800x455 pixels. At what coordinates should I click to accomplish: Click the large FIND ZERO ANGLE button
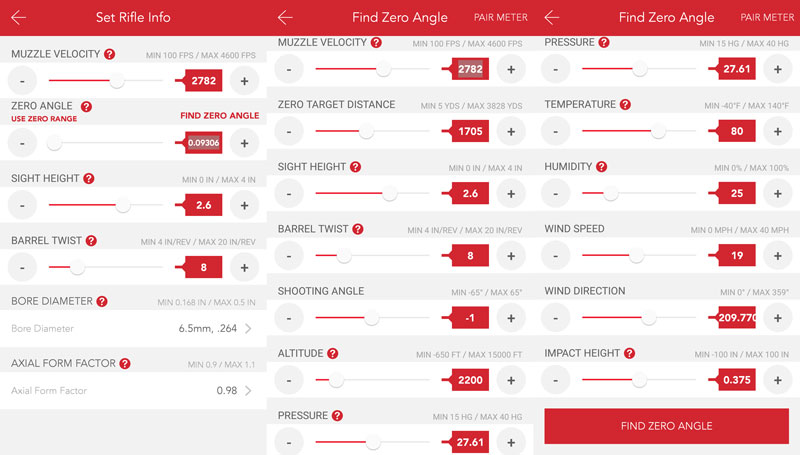click(666, 426)
